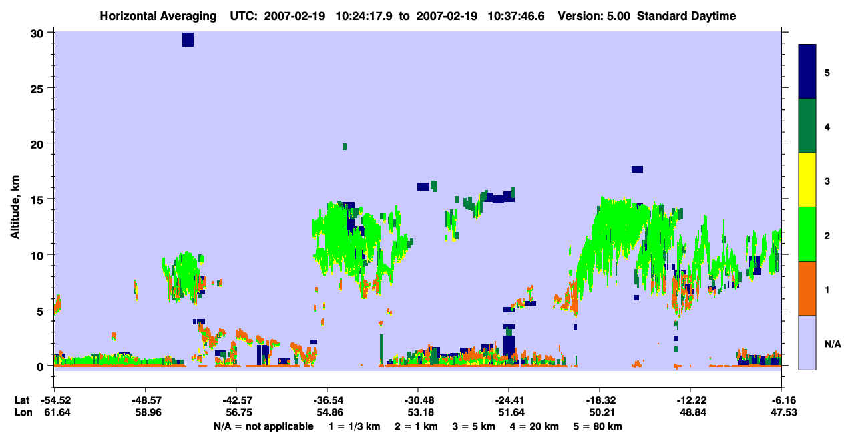This screenshot has width=868, height=445.
Task: Click the dark blue level 5 color swatch
Action: coord(807,72)
